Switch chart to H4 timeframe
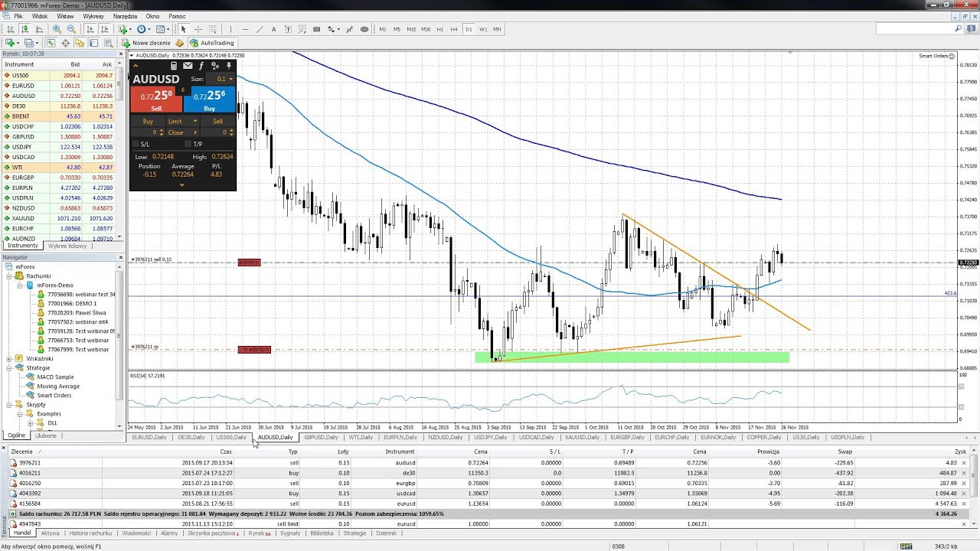 [x=454, y=29]
